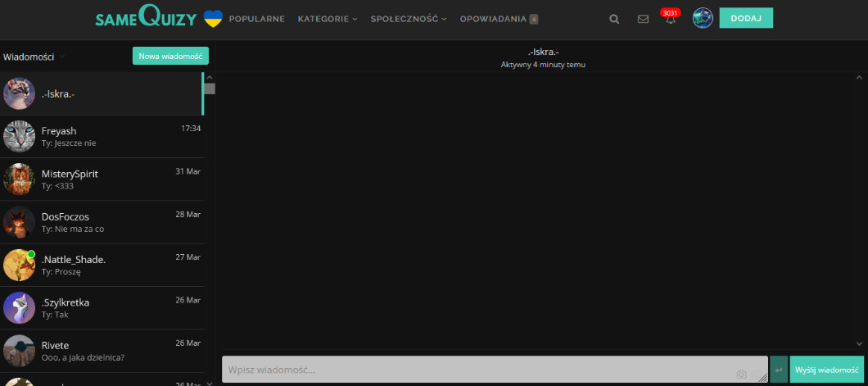Open the search magnifier icon
868x386 pixels.
tap(614, 19)
